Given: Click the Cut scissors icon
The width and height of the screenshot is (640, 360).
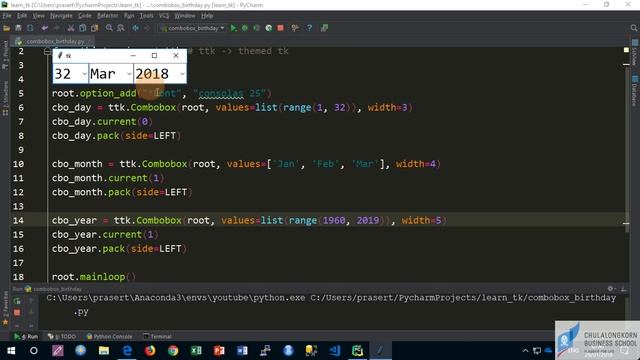Looking at the screenshot, I should click(x=71, y=28).
